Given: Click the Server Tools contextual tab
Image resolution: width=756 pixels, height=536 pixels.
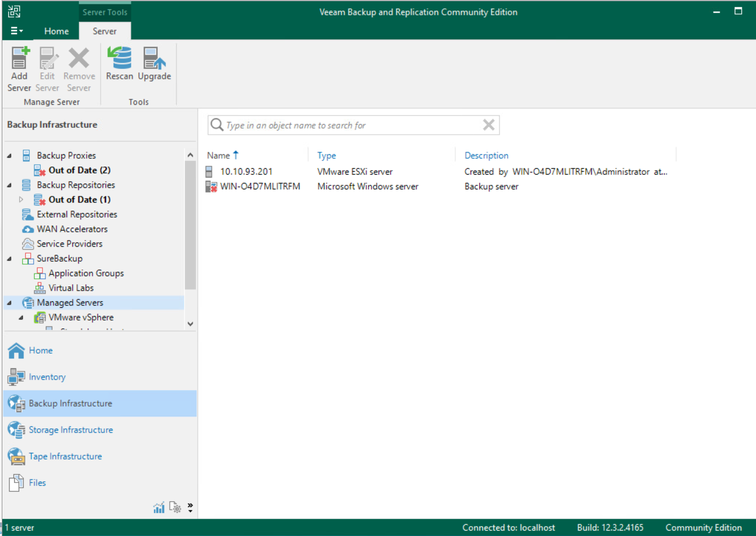Looking at the screenshot, I should coord(105,11).
